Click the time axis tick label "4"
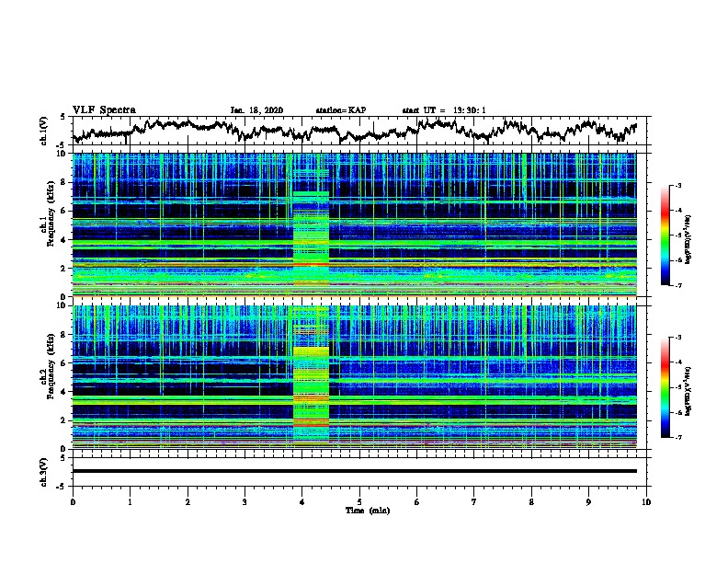Image resolution: width=728 pixels, height=563 pixels. tap(302, 502)
